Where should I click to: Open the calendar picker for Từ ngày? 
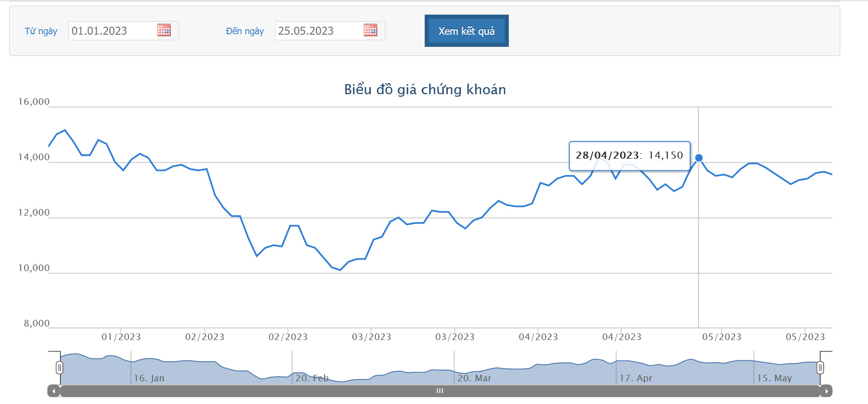tap(164, 30)
